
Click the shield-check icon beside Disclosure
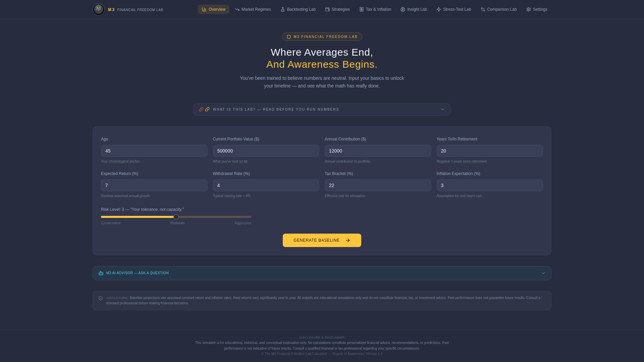tap(101, 298)
